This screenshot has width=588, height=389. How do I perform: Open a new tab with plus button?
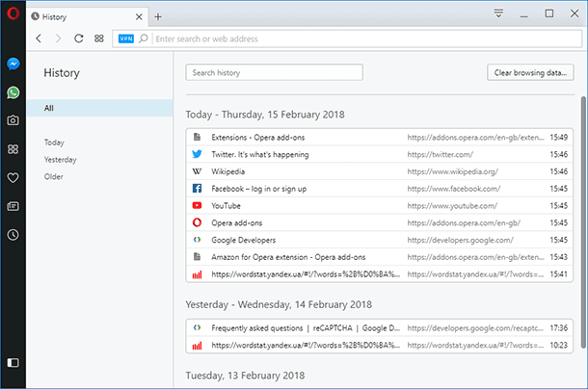[158, 17]
